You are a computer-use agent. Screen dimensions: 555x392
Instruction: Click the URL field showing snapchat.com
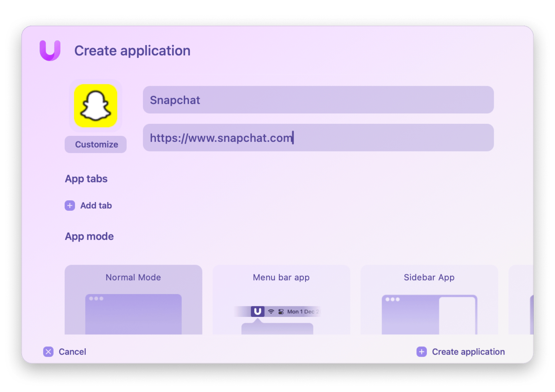tap(318, 138)
